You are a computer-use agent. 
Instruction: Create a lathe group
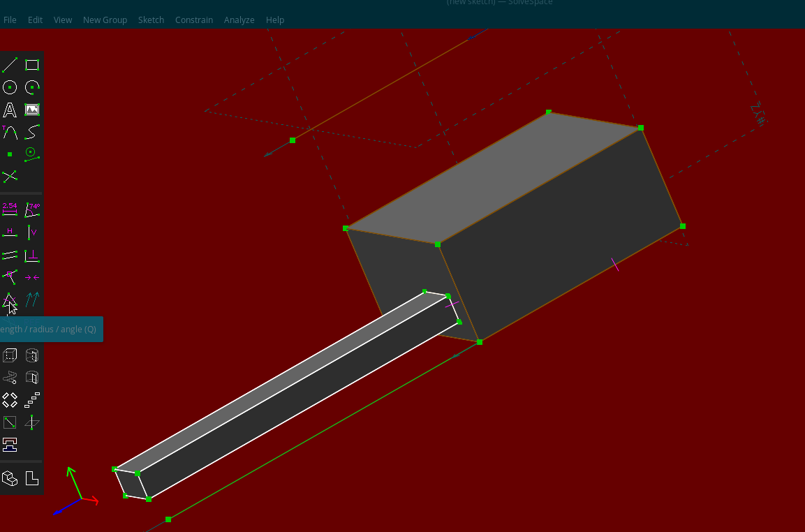(31, 355)
